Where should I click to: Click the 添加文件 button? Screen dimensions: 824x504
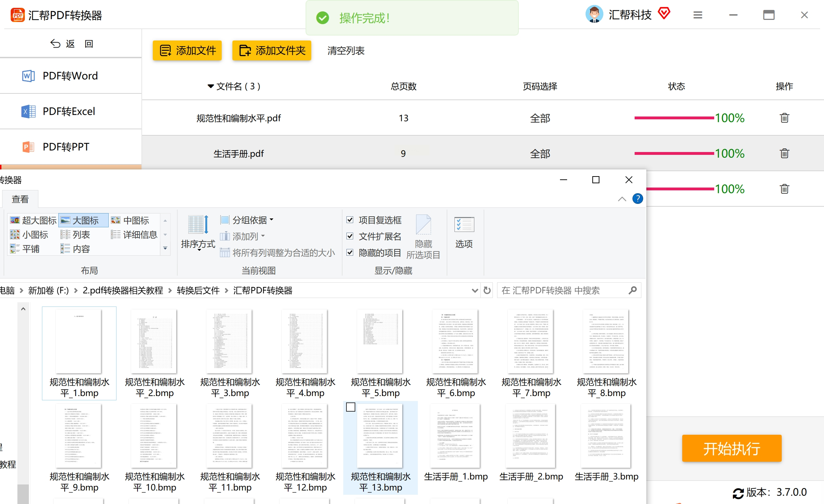pyautogui.click(x=187, y=51)
